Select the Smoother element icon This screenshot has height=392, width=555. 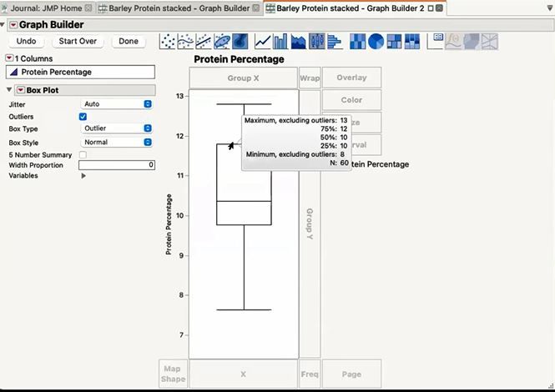(186, 42)
